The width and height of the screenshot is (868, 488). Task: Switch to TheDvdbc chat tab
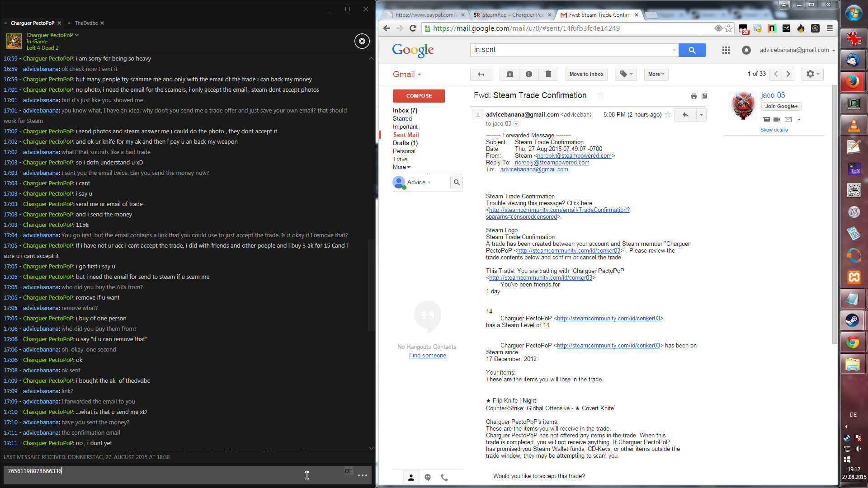86,23
